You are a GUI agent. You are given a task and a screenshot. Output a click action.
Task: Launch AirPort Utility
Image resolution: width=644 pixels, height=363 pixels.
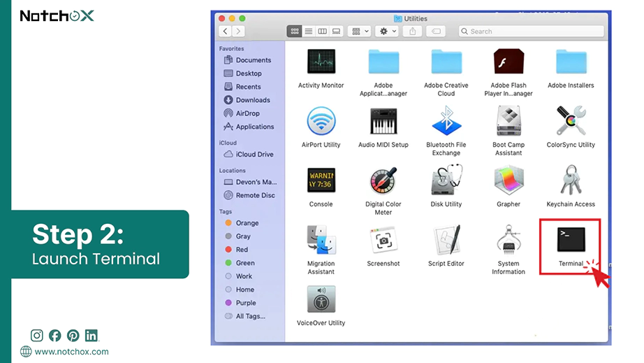pyautogui.click(x=321, y=121)
